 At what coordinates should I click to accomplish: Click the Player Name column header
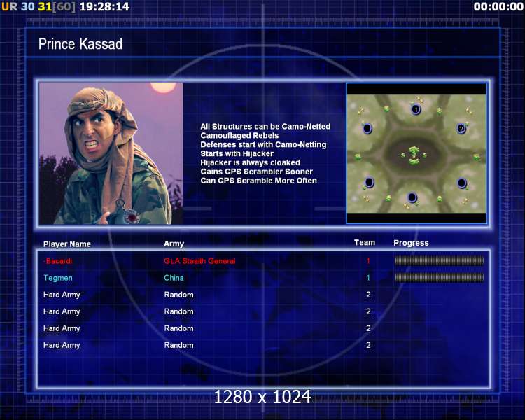67,244
